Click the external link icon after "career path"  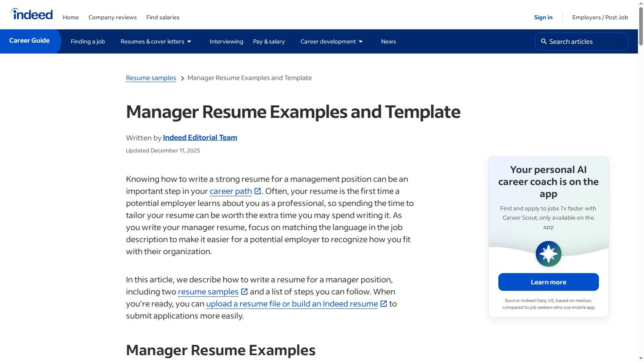[x=257, y=191]
